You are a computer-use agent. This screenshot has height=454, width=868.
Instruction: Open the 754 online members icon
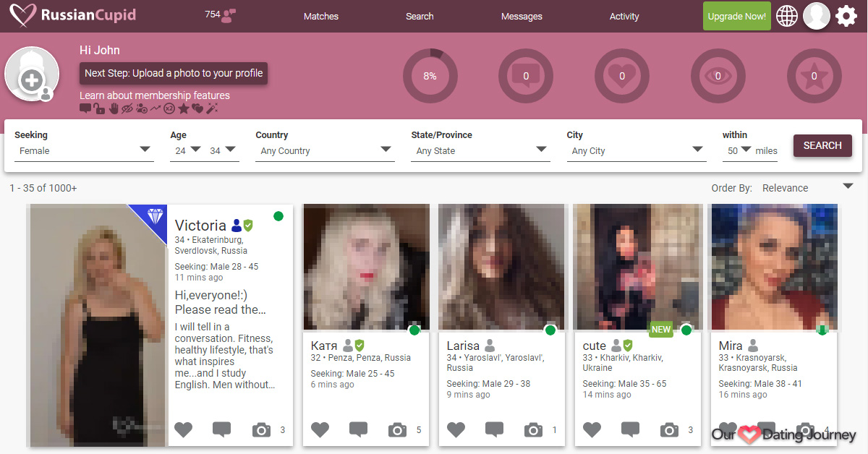pyautogui.click(x=229, y=15)
